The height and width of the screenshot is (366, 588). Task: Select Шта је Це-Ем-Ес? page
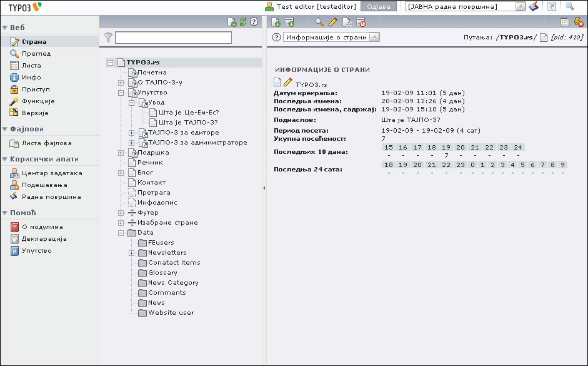click(x=189, y=112)
